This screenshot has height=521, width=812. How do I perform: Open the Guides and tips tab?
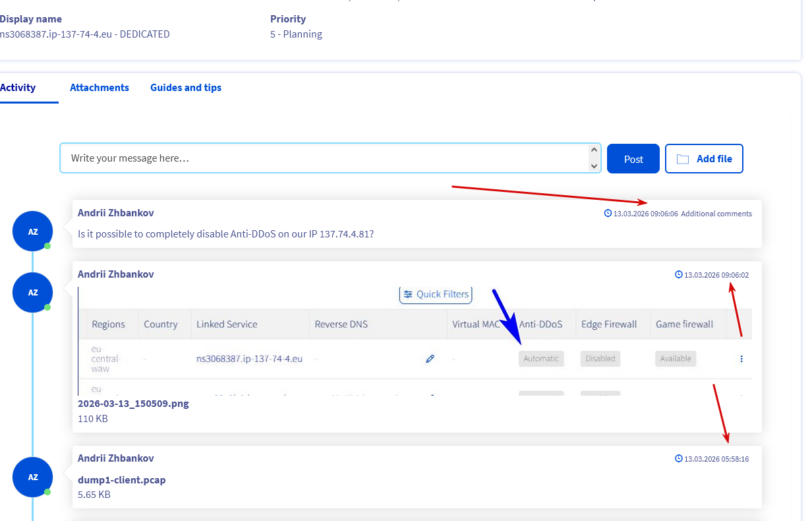[x=186, y=88]
